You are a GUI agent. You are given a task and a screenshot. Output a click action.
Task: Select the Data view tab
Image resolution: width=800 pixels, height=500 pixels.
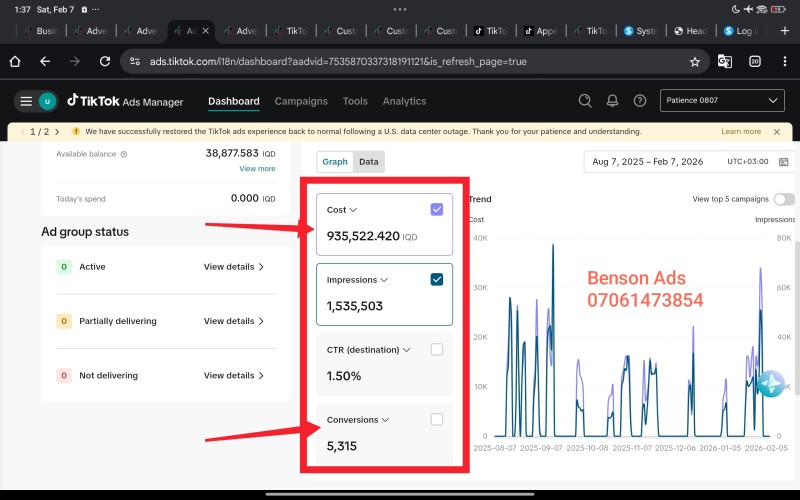(x=368, y=162)
